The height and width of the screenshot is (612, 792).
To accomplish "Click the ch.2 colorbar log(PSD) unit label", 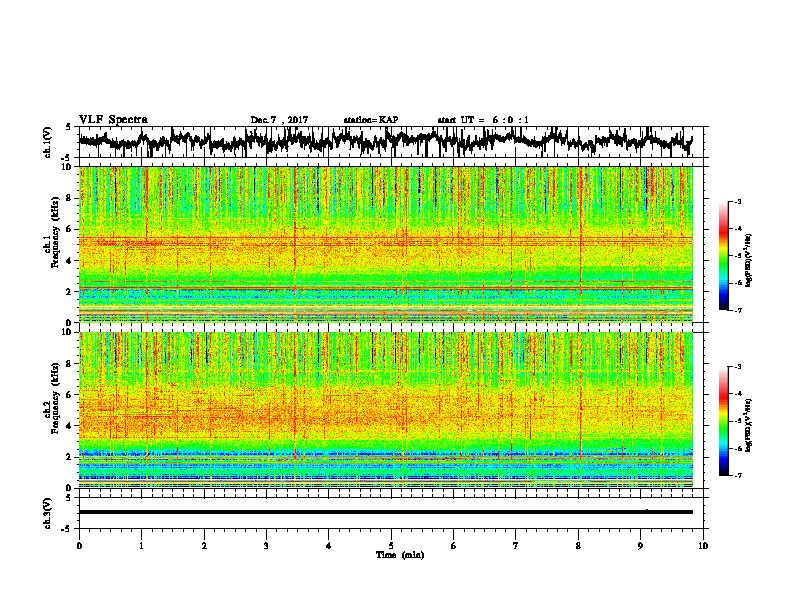I will 749,425.
